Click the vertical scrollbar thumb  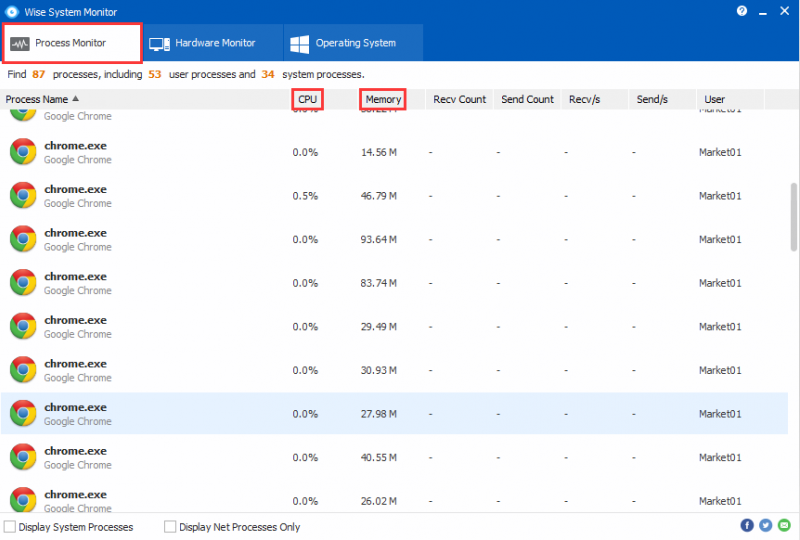click(x=794, y=217)
